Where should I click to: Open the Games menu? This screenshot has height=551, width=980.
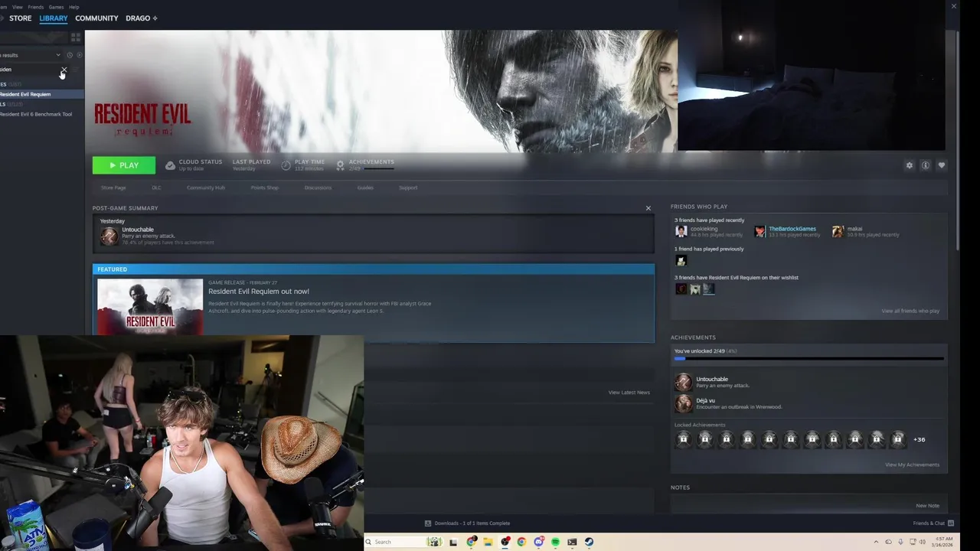[x=57, y=7]
